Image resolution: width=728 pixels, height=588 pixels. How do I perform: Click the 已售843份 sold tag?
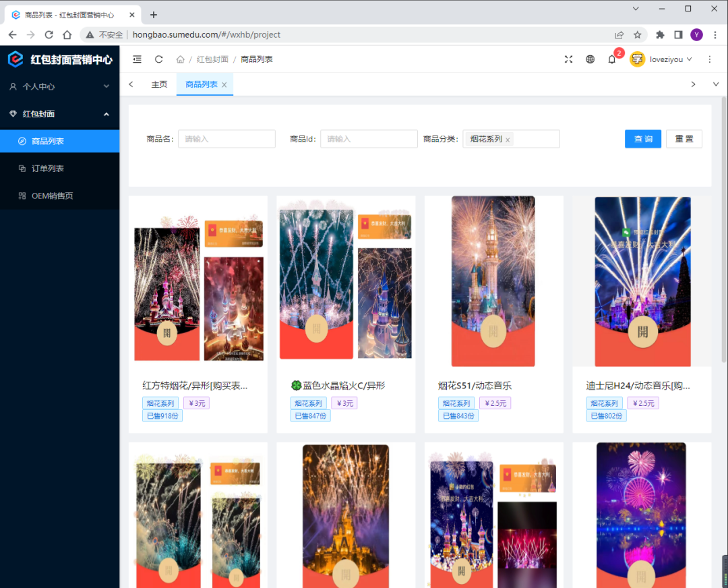[458, 416]
